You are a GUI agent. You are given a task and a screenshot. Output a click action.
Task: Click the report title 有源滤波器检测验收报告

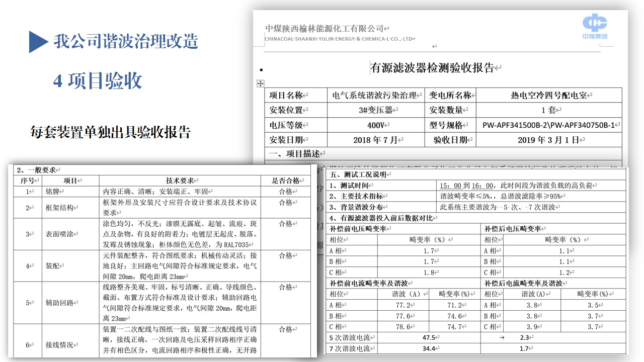[432, 67]
